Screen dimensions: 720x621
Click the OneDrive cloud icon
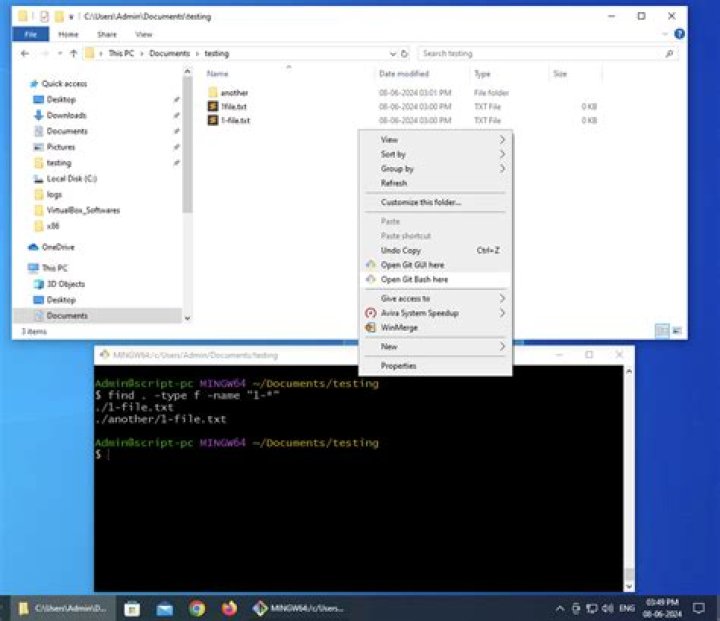[x=33, y=247]
